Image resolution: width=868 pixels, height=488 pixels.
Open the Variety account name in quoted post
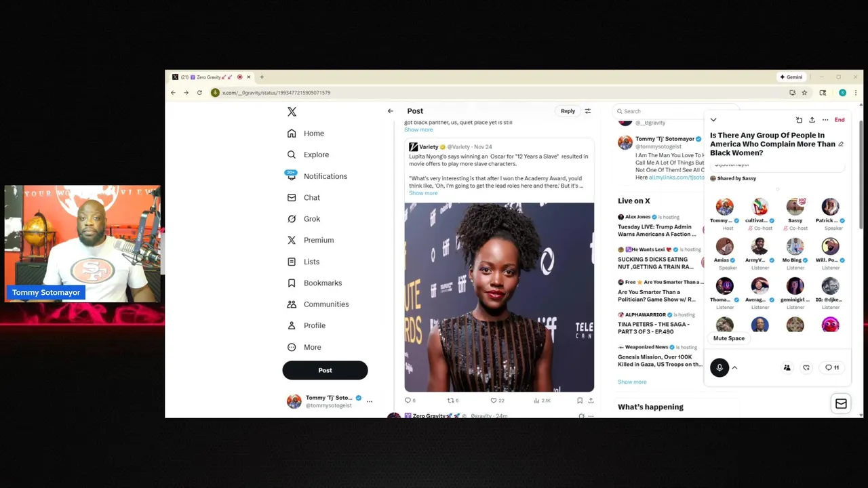tap(429, 146)
